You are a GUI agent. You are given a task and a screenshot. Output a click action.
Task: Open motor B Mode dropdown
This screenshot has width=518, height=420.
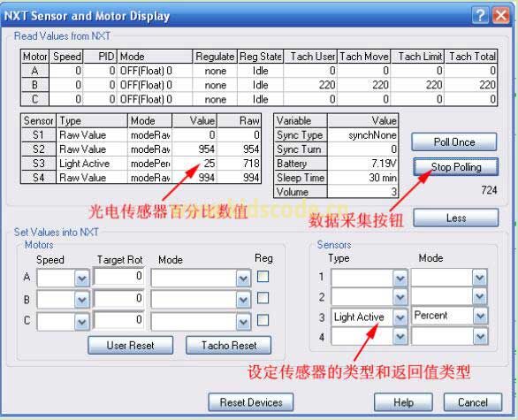tap(243, 300)
